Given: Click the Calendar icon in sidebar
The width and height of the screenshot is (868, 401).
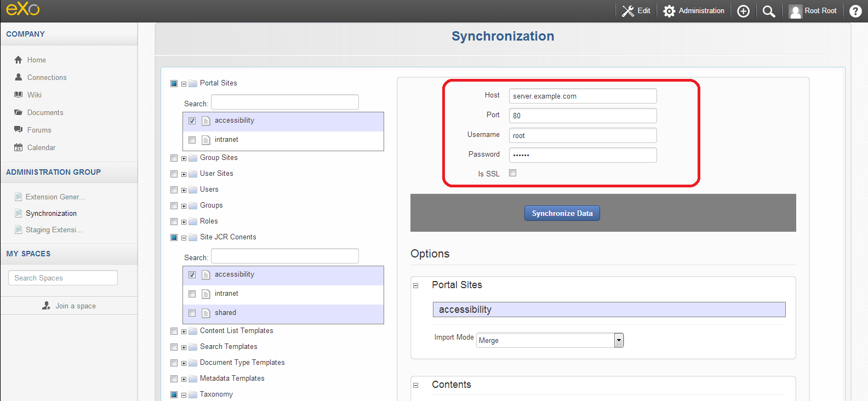Looking at the screenshot, I should coord(19,147).
